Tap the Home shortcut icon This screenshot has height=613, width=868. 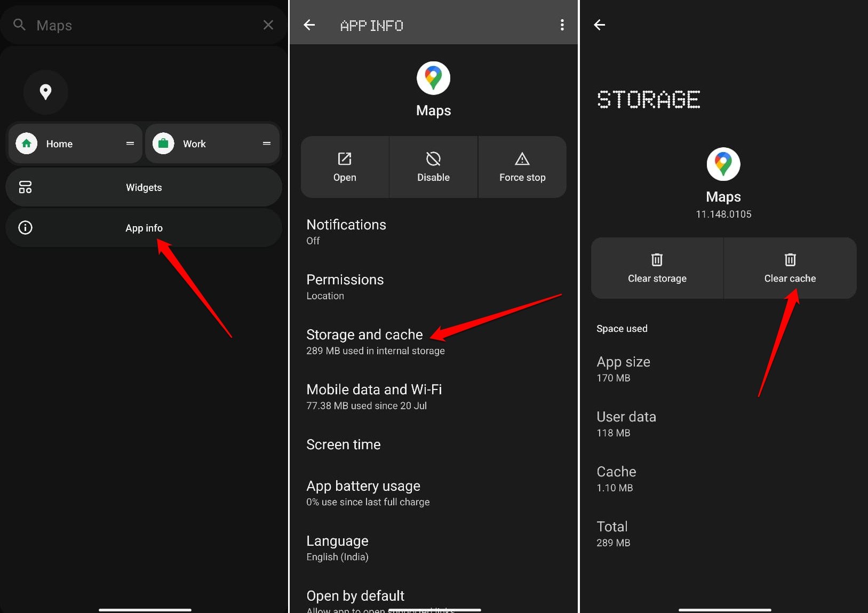(x=27, y=144)
